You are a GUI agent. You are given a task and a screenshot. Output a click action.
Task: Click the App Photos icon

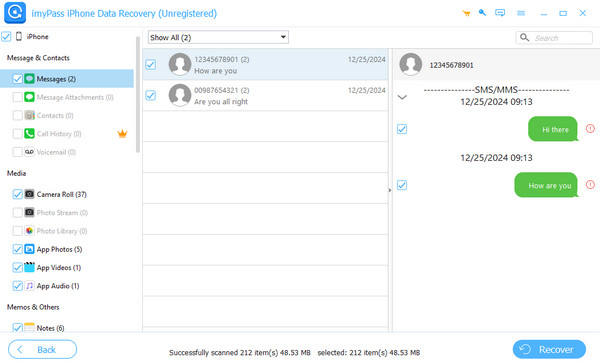point(29,249)
